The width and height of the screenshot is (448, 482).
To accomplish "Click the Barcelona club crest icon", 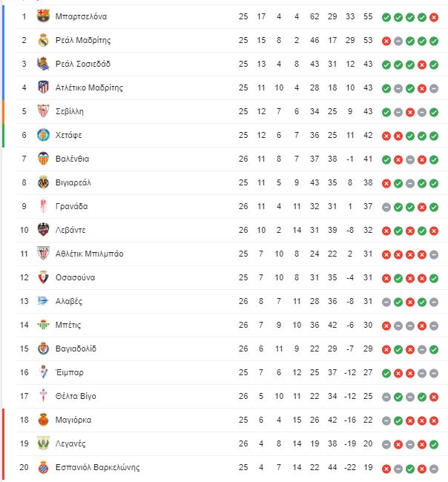I will [43, 16].
